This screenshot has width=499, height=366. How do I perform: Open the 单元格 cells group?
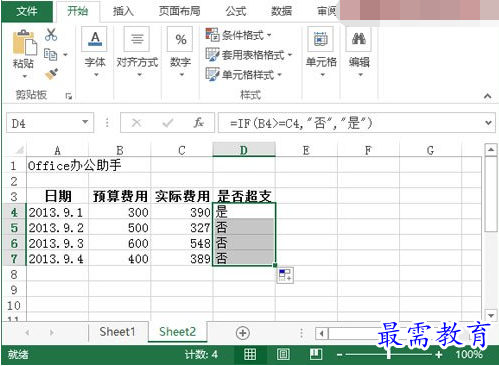point(321,53)
